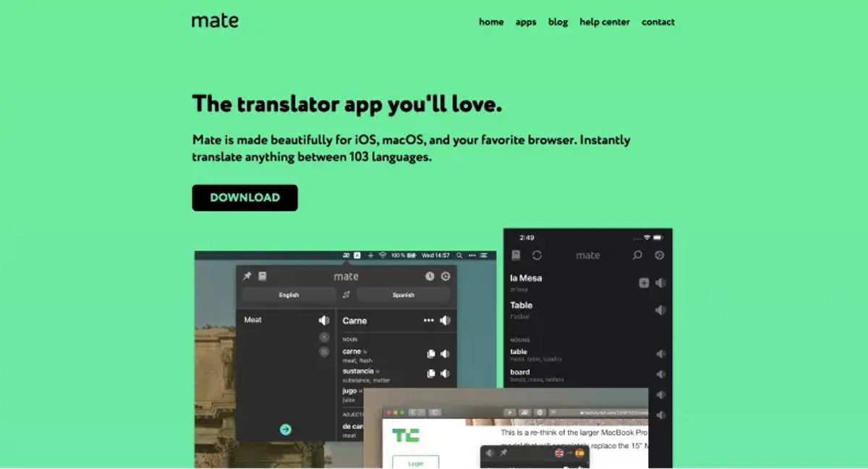Play audio for Table in phone app
Image resolution: width=868 pixels, height=469 pixels.
pos(660,310)
